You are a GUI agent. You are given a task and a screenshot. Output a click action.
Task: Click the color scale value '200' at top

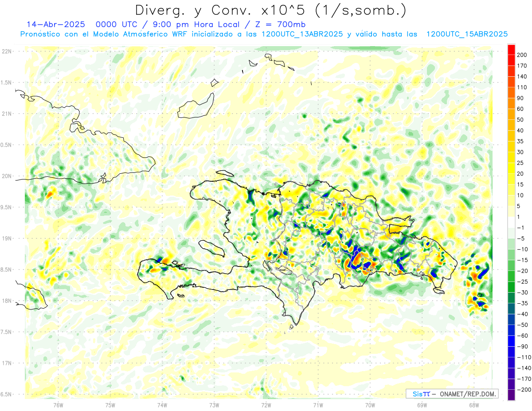click(x=522, y=55)
